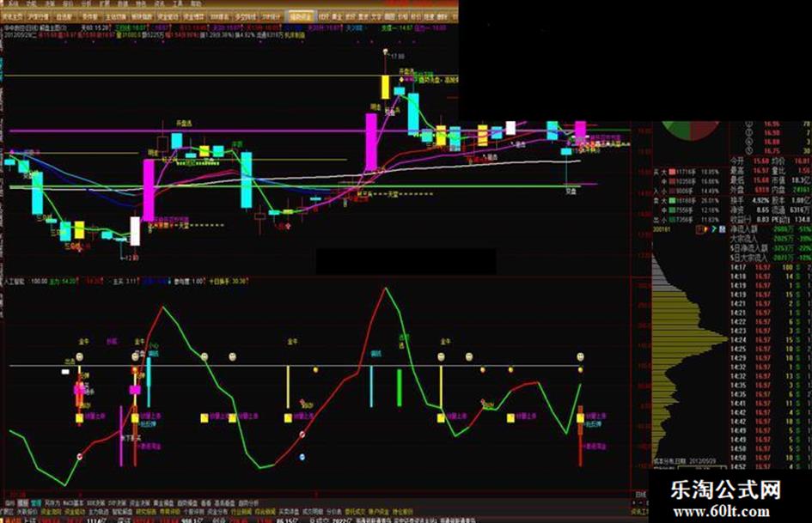Image resolution: width=812 pixels, height=523 pixels.
Task: Click the 12.80 low price label
Action: (132, 258)
